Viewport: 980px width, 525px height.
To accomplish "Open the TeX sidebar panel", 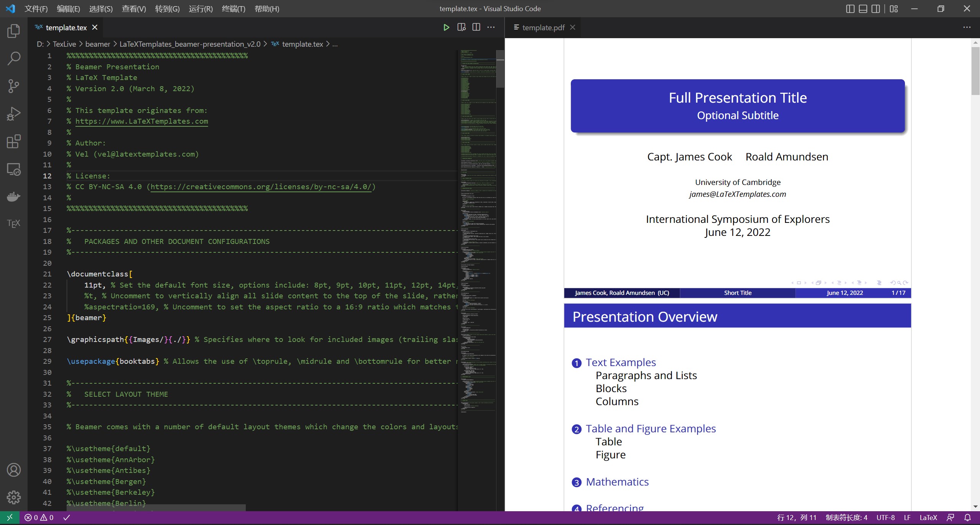I will [14, 223].
